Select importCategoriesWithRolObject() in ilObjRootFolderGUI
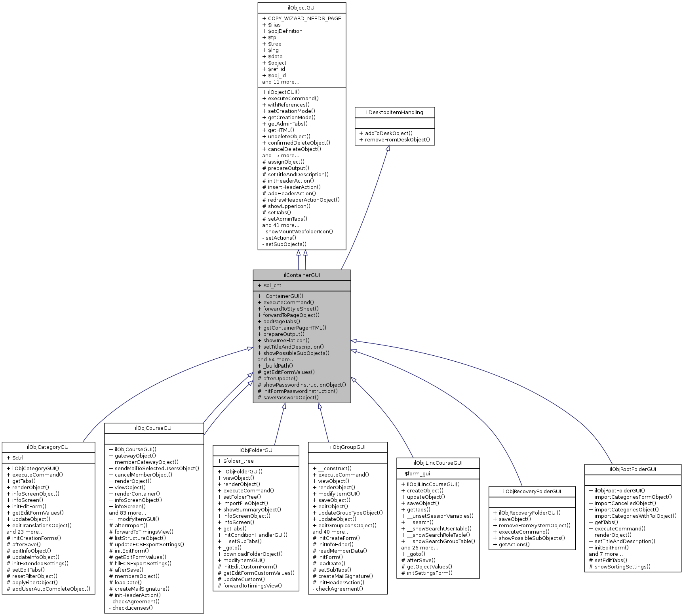The image size is (683, 616). pyautogui.click(x=633, y=516)
